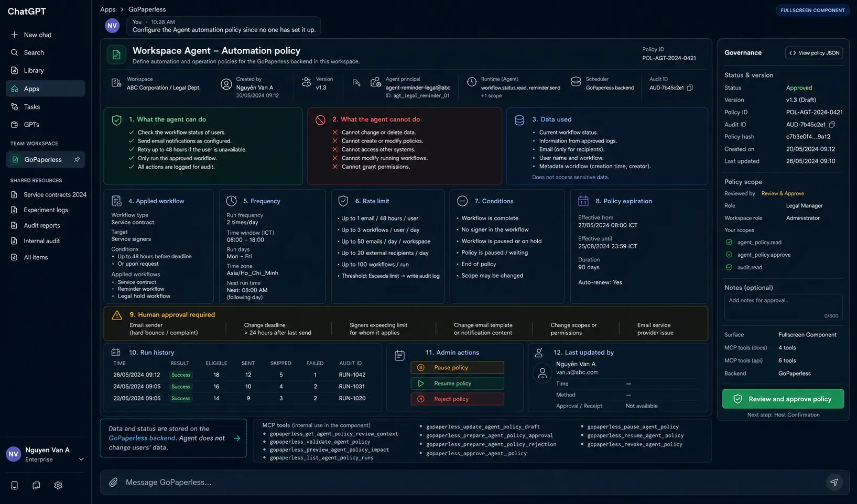Click the agent_policy.approve scope checkmark
857x504 pixels.
[x=729, y=255]
